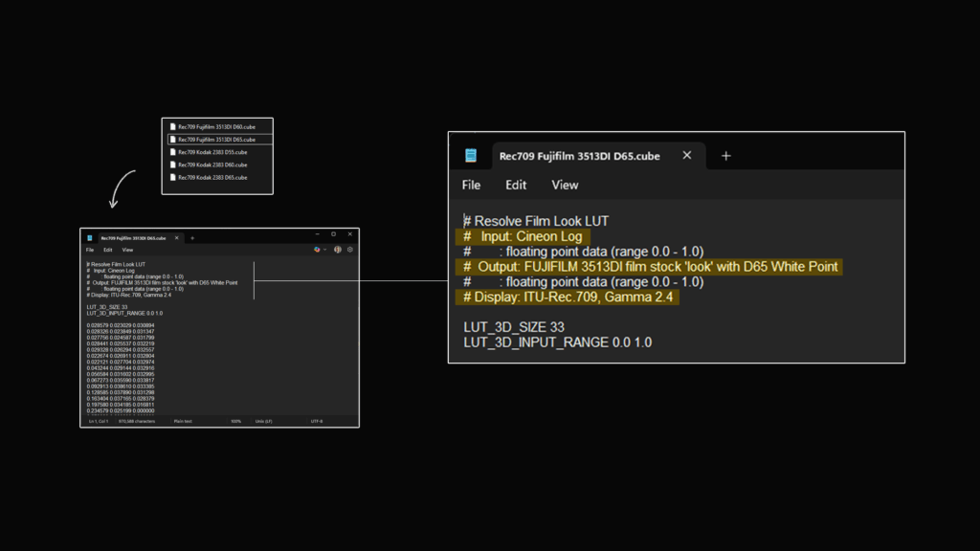Viewport: 980px width, 551px height.
Task: Click highlighted '# Input: Cineon Log' in enlarged window
Action: click(523, 236)
